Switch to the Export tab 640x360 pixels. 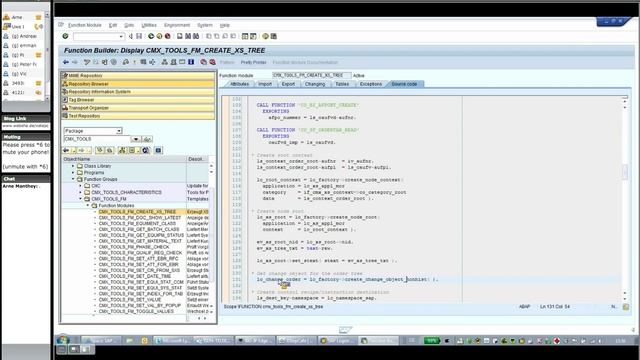tap(288, 84)
